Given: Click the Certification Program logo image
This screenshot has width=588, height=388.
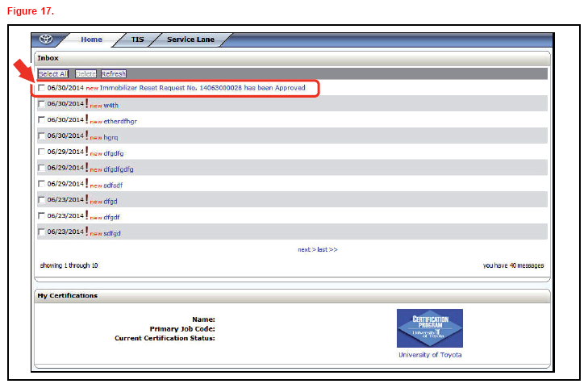Looking at the screenshot, I should pyautogui.click(x=429, y=328).
